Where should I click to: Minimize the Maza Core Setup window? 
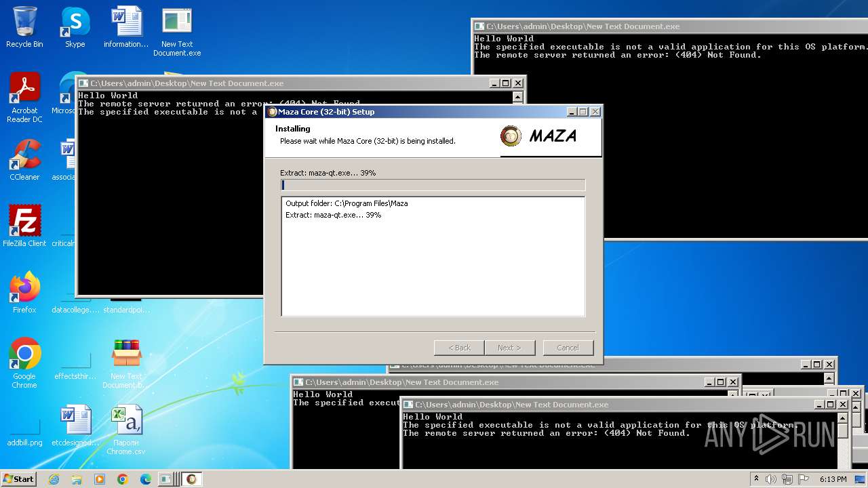(x=571, y=112)
